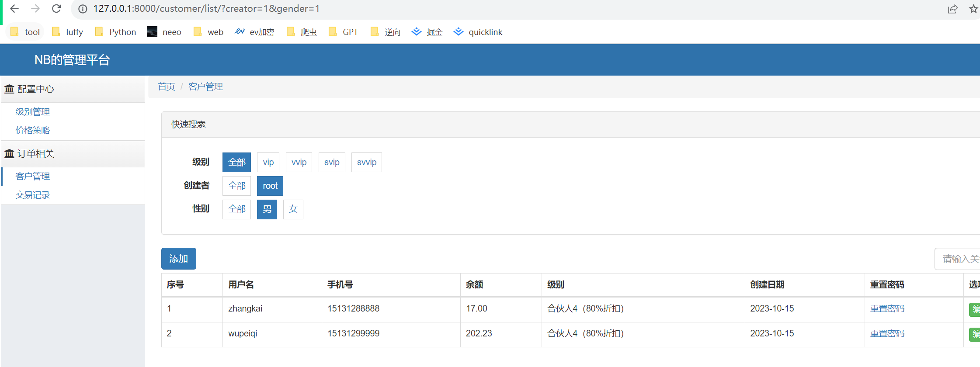
Task: Open 交易记录 in the sidebar
Action: 33,195
